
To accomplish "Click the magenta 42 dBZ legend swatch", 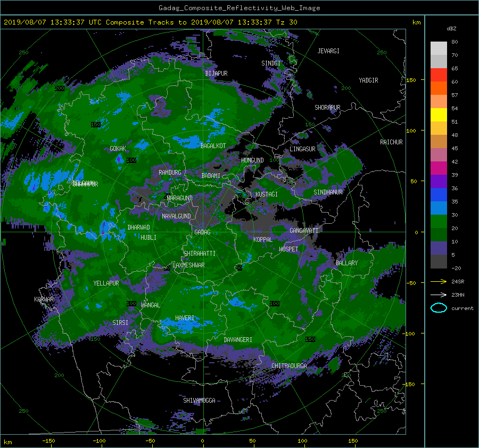I will point(439,168).
